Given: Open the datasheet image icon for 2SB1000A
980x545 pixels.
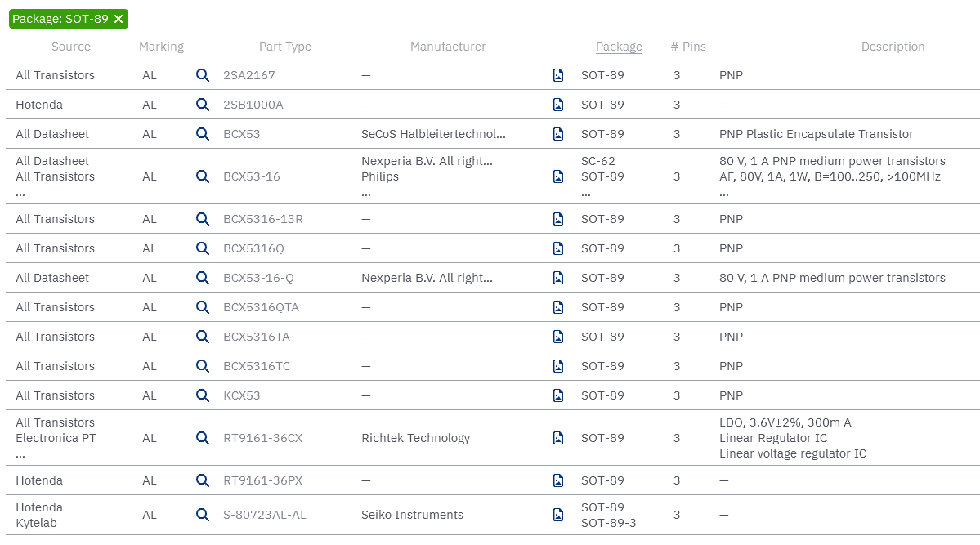Looking at the screenshot, I should point(558,105).
